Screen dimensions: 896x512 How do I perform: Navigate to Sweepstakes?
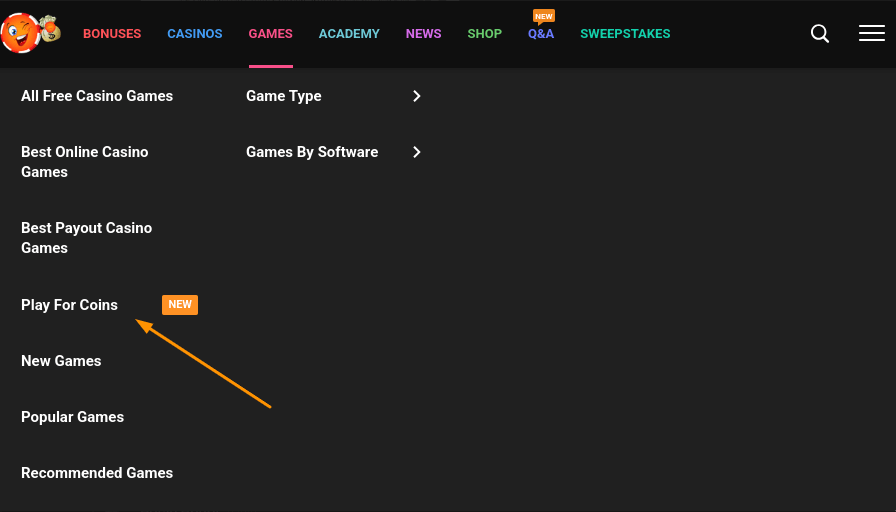point(625,34)
